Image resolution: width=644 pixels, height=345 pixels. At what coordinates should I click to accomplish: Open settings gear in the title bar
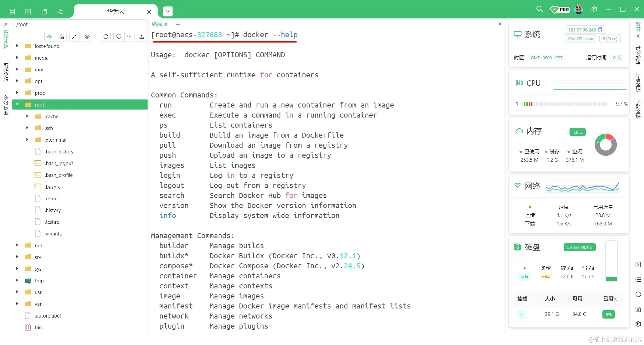tap(594, 9)
